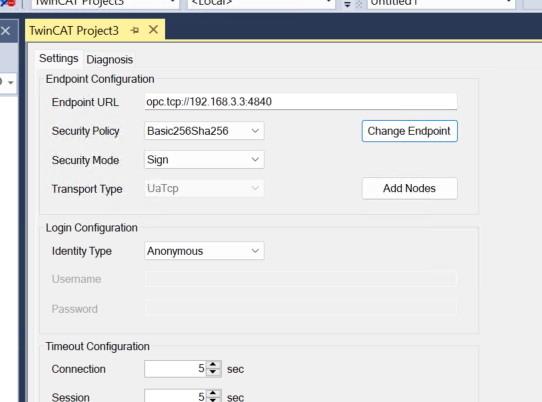
Task: Select the TwinCAT Project3 document tab
Action: tap(74, 30)
